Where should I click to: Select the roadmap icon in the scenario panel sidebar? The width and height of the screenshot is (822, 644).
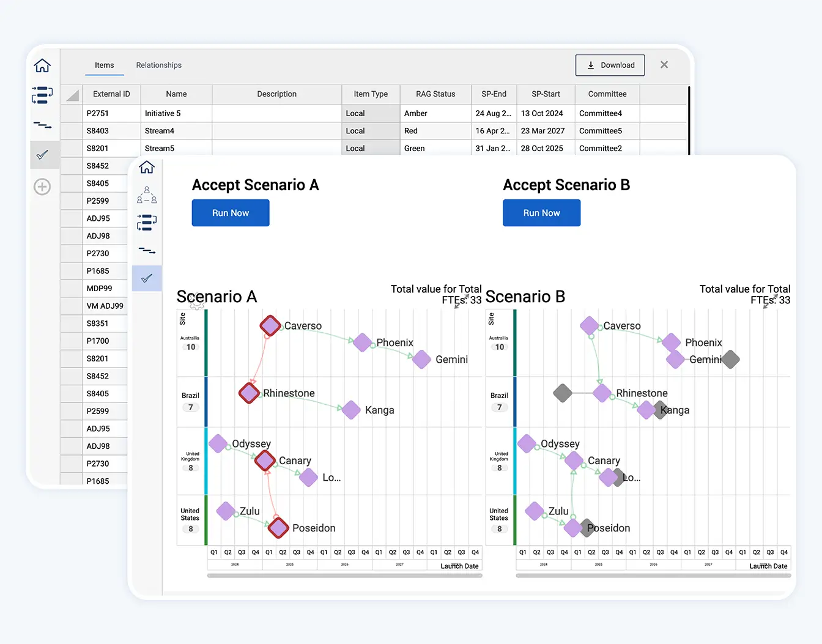click(147, 251)
